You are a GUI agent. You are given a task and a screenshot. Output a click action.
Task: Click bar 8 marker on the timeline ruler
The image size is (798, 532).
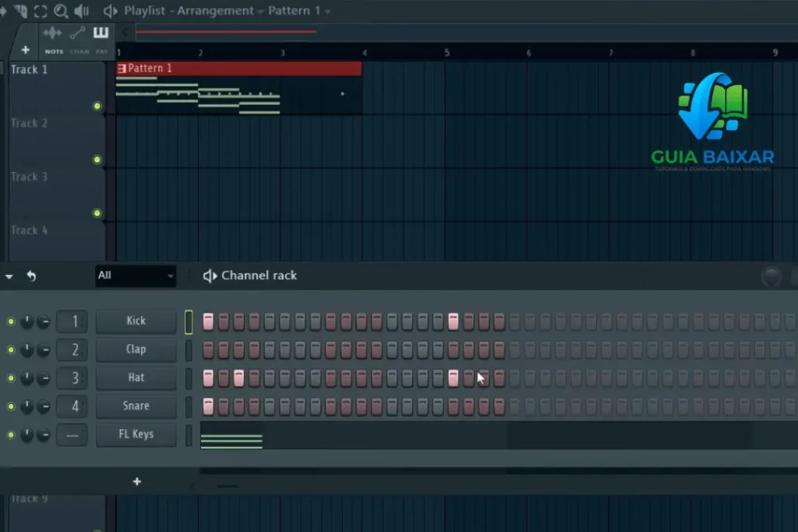coord(693,52)
